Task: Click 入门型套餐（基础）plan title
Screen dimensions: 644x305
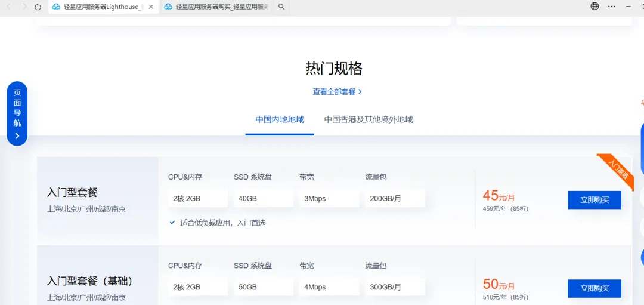Action: (x=90, y=281)
